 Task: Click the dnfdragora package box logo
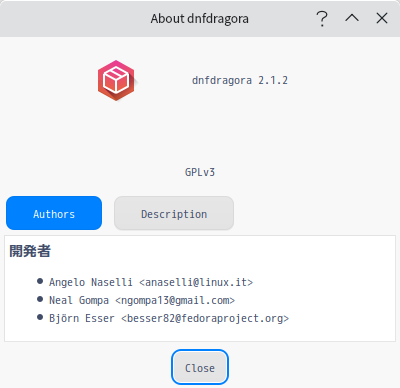[x=116, y=81]
